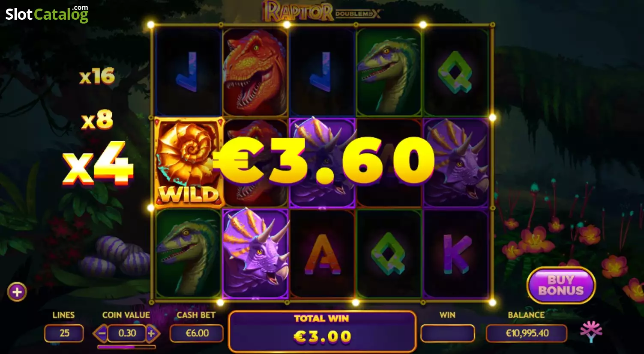The image size is (644, 354).
Task: Click the orange T-Rex symbol in top row
Action: pyautogui.click(x=255, y=72)
